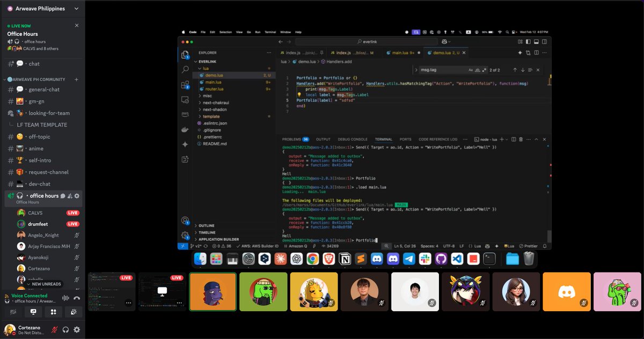The image size is (644, 339).
Task: Open options on the first LIVE stream tile
Action: point(128,303)
